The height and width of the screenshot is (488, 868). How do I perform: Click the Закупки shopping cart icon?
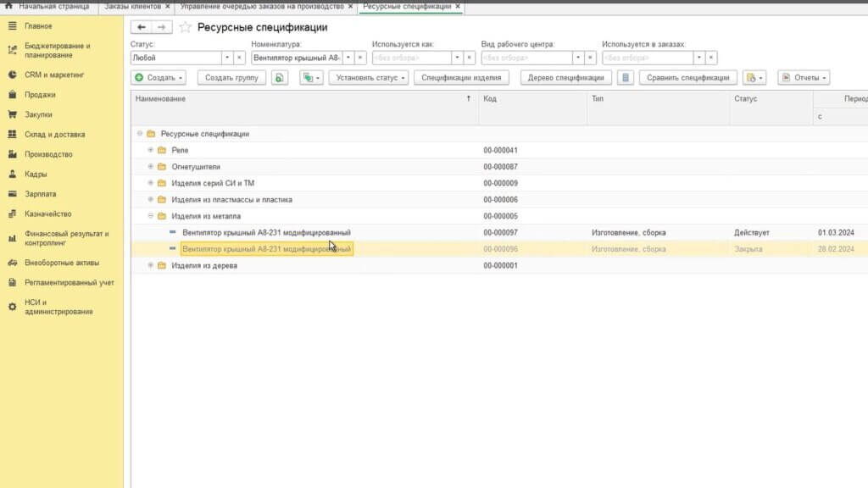[13, 114]
